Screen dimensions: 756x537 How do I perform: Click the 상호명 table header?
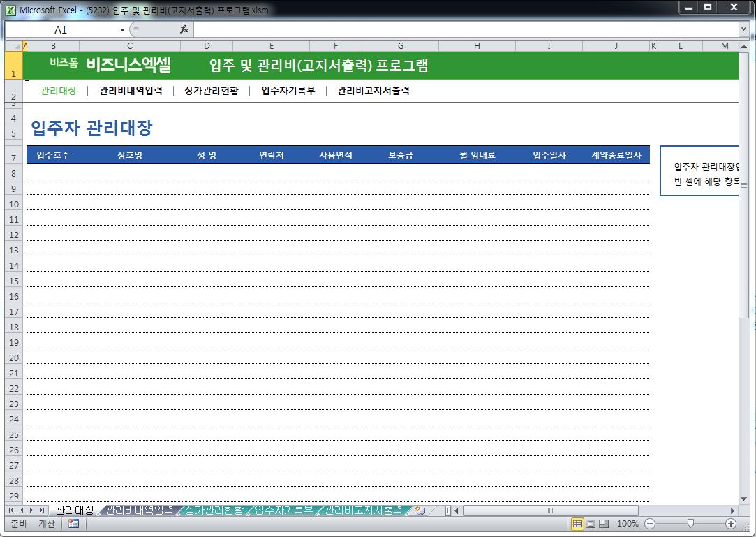(x=130, y=155)
